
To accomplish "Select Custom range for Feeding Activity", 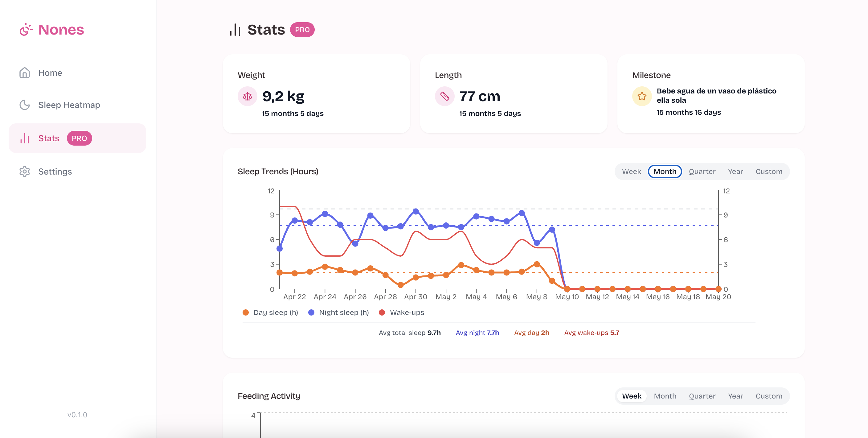I will [x=769, y=396].
